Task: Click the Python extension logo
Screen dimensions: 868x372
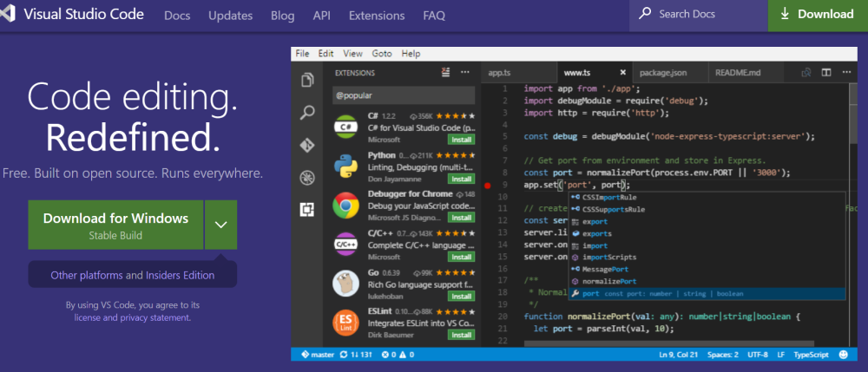Action: coord(346,166)
